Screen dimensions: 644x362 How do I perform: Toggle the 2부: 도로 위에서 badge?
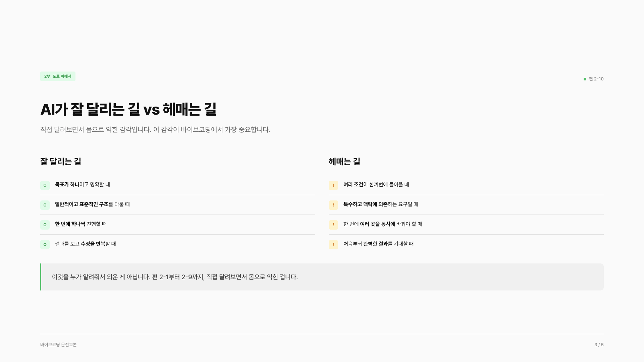point(58,76)
